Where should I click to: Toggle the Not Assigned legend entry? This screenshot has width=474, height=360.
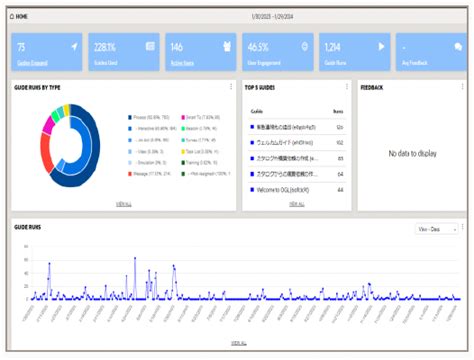tap(206, 174)
